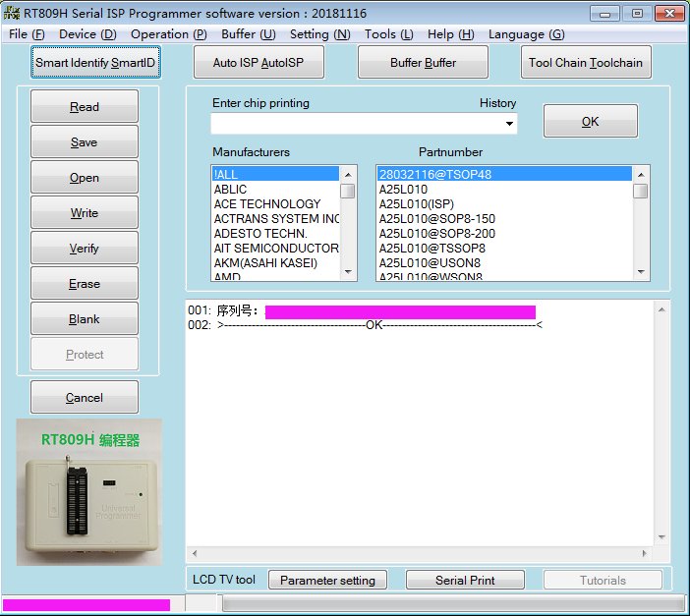Viewport: 690px width, 616px height.
Task: Click Partnumber list scroll down arrow
Action: click(x=641, y=272)
